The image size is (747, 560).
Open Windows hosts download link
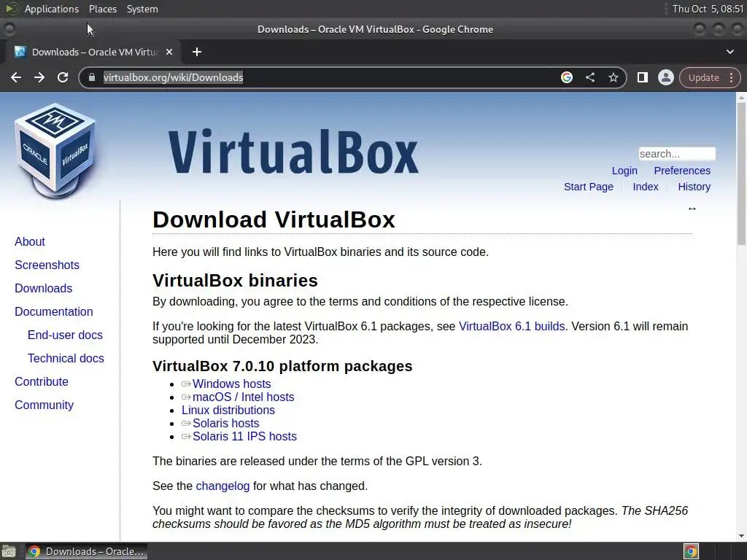[231, 384]
